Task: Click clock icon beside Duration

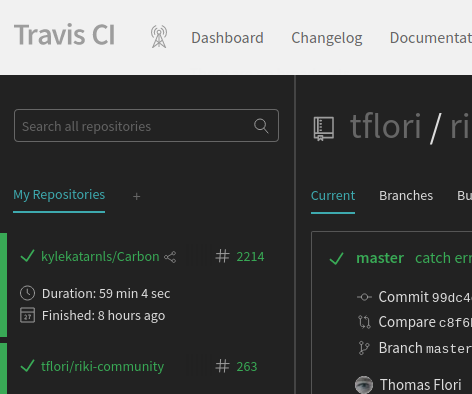Action: pyautogui.click(x=27, y=293)
